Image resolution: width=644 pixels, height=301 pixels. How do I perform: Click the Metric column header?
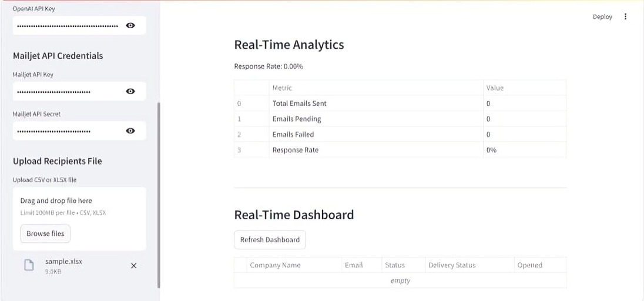(x=283, y=88)
